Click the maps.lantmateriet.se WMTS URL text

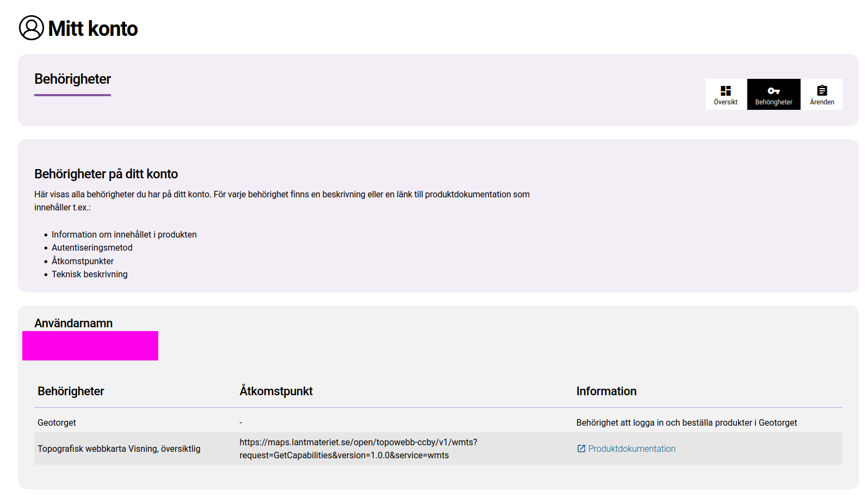point(358,449)
